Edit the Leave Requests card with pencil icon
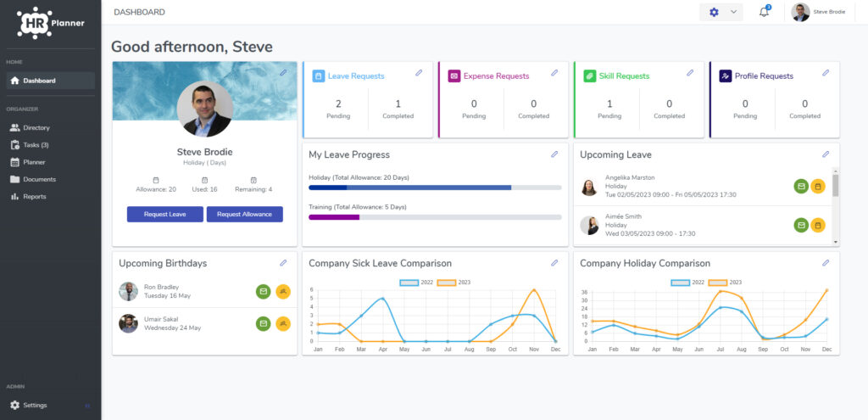868x420 pixels. [419, 73]
